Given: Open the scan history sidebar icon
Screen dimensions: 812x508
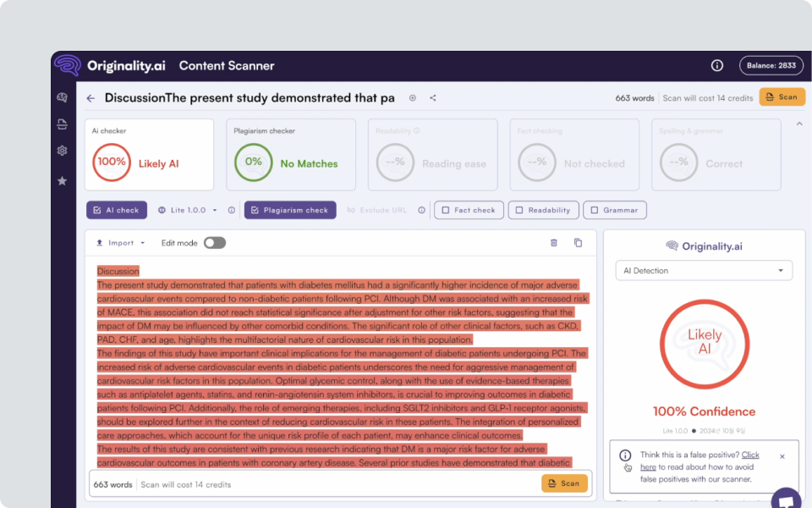Looking at the screenshot, I should coord(62,124).
